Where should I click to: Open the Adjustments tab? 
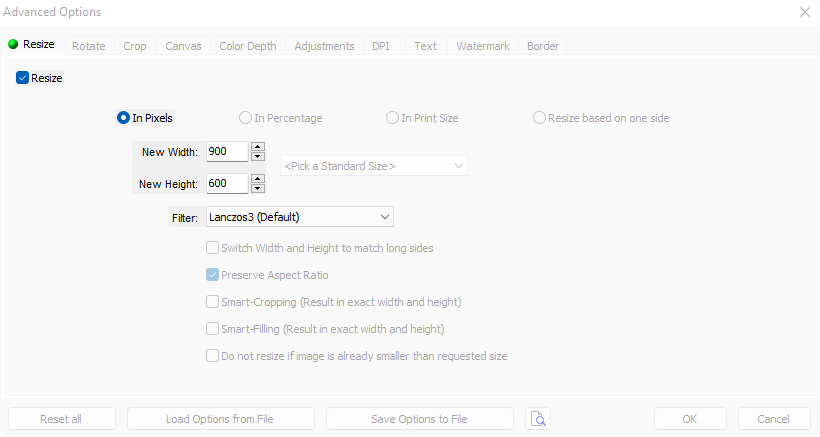point(324,46)
